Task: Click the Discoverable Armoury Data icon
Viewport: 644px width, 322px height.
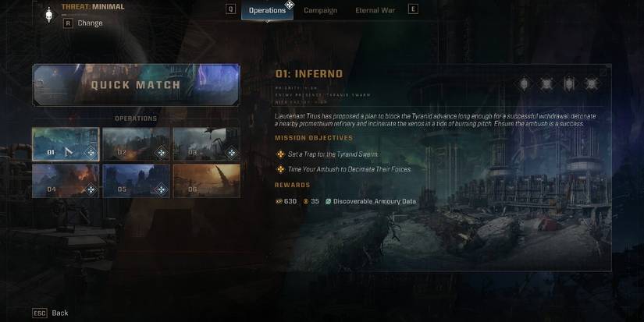Action: coord(328,201)
